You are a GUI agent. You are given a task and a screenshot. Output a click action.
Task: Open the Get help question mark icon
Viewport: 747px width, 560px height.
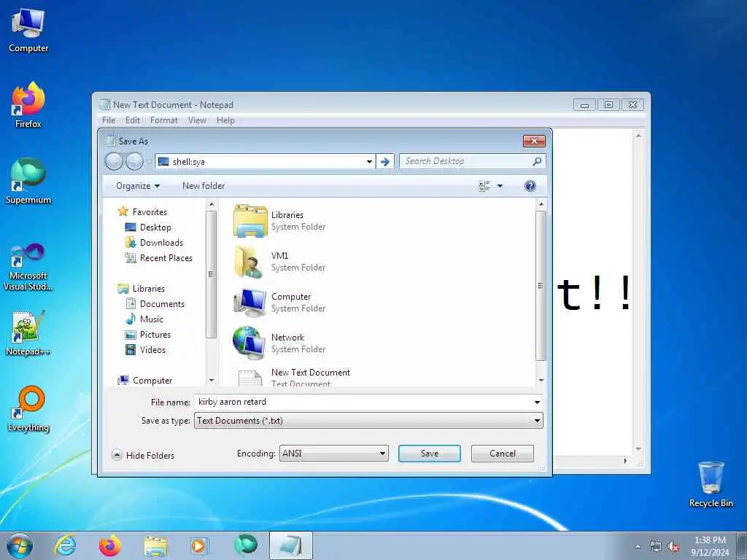[x=530, y=186]
